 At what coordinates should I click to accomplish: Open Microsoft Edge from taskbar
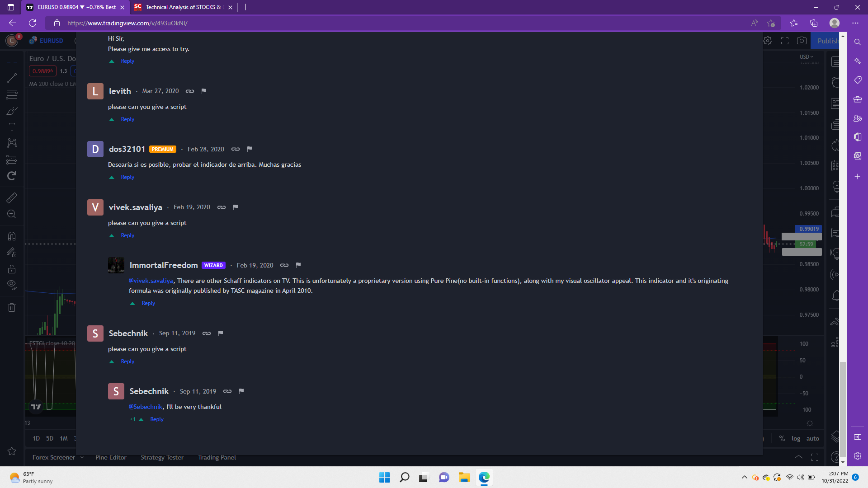[x=484, y=477]
